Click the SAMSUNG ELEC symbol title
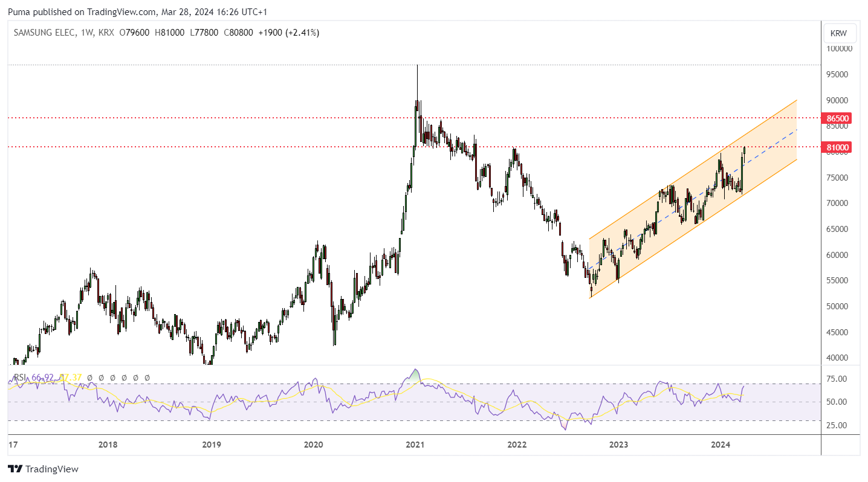The width and height of the screenshot is (868, 482). (44, 33)
